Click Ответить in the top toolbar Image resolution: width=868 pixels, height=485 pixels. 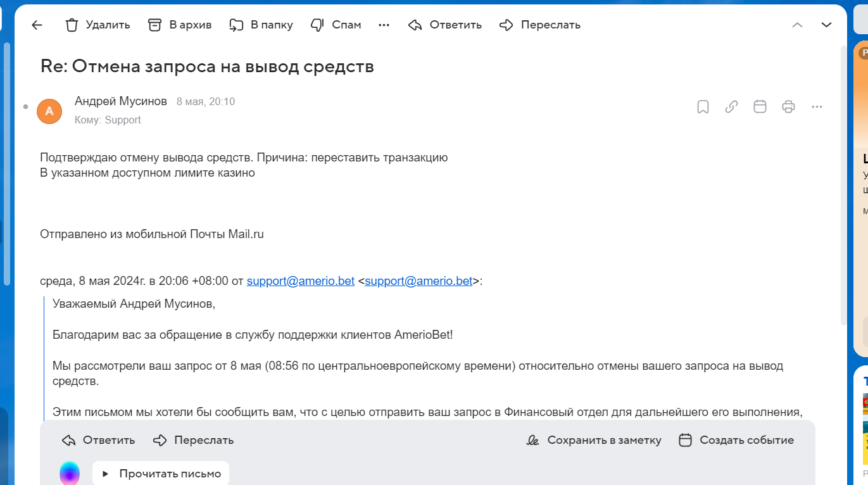pyautogui.click(x=444, y=25)
